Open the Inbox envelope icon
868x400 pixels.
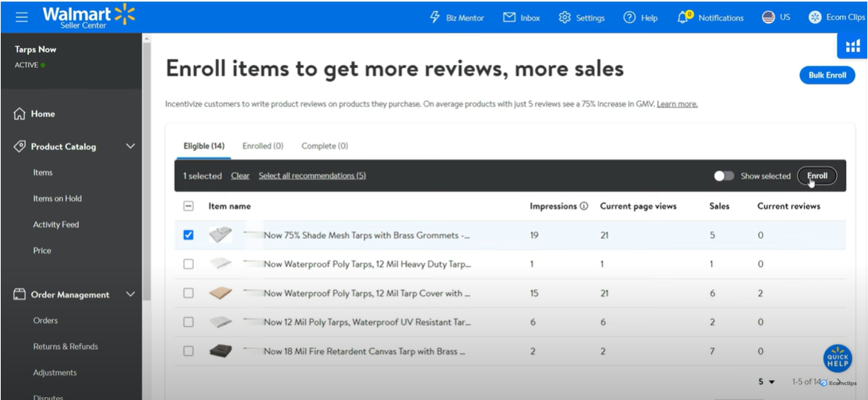tap(509, 18)
